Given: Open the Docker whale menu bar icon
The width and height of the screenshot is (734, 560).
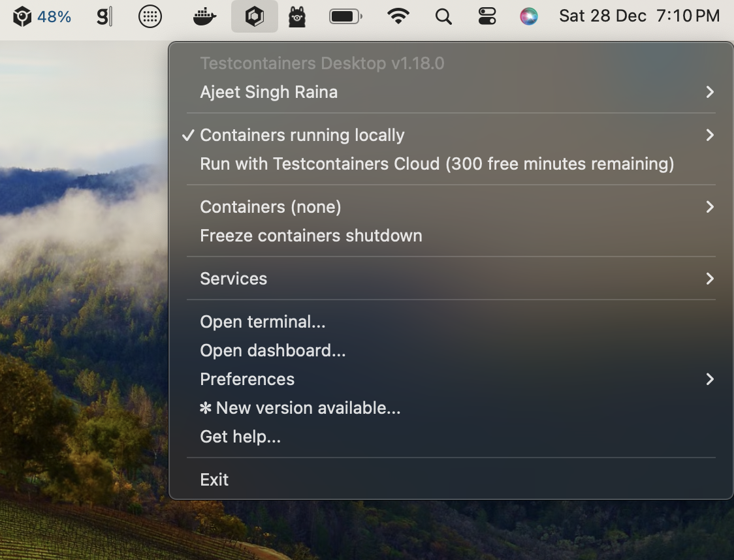Looking at the screenshot, I should click(204, 17).
